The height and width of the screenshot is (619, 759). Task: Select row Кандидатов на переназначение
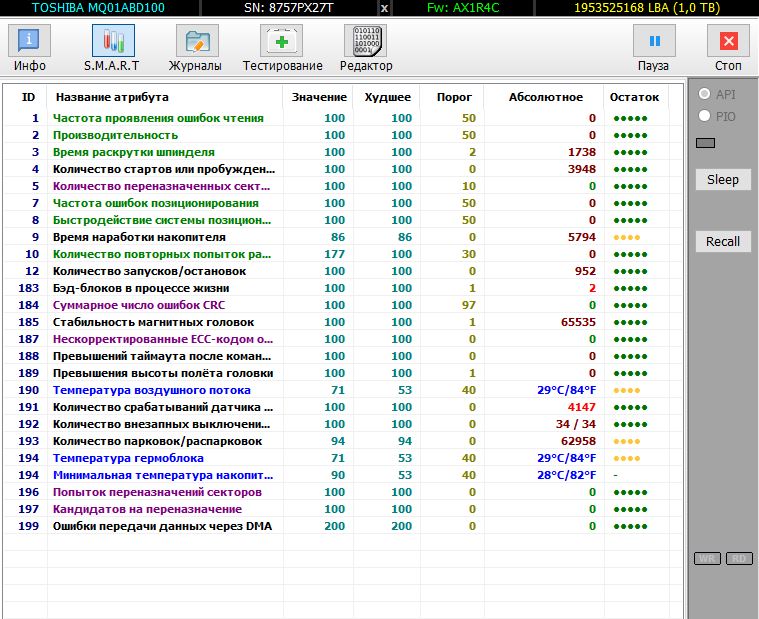pyautogui.click(x=341, y=509)
